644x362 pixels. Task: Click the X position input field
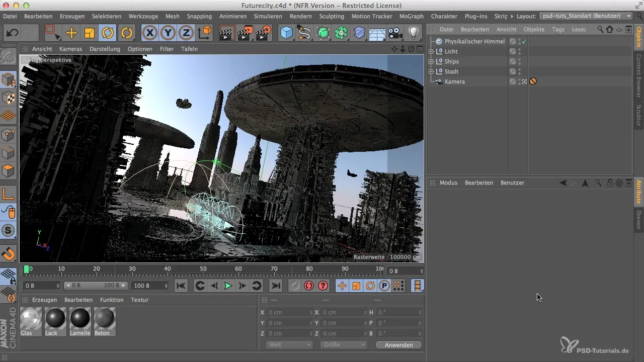(x=290, y=312)
